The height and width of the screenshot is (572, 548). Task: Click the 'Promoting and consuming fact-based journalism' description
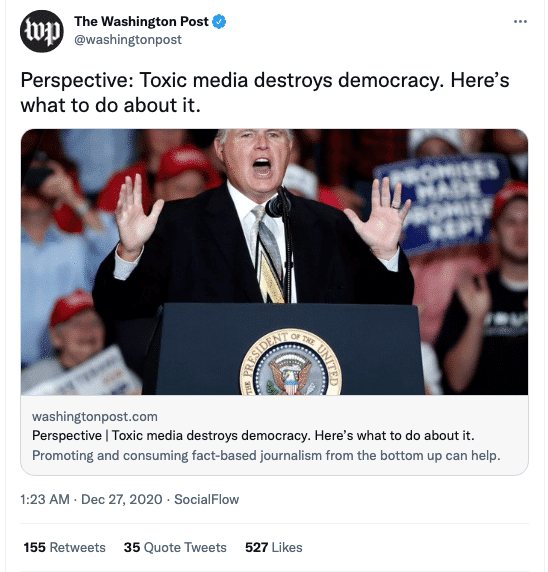[266, 455]
